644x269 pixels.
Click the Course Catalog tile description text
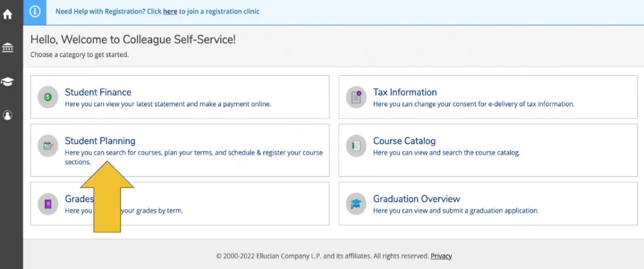coord(446,153)
